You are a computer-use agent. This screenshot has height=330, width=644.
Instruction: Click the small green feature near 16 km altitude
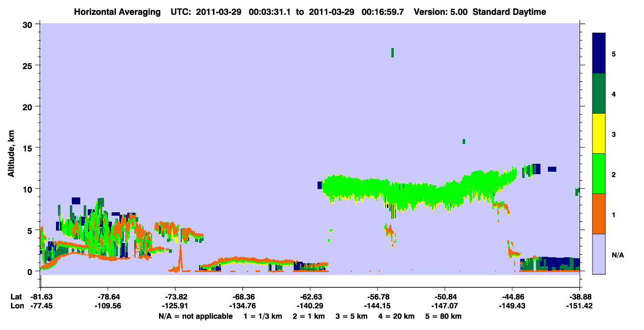(x=464, y=141)
